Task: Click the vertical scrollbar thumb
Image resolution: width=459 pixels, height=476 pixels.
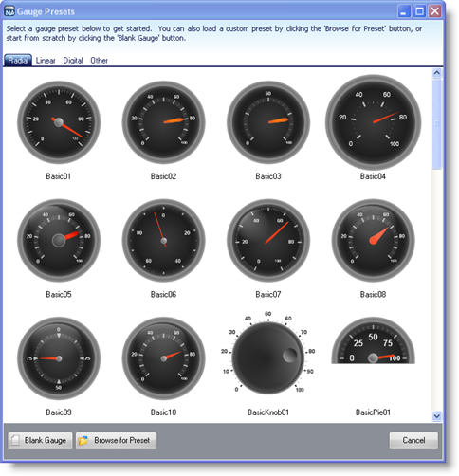Action: 437,124
